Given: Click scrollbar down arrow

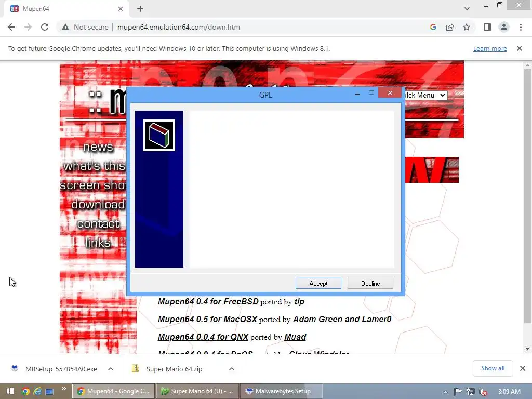Looking at the screenshot, I should (527, 349).
